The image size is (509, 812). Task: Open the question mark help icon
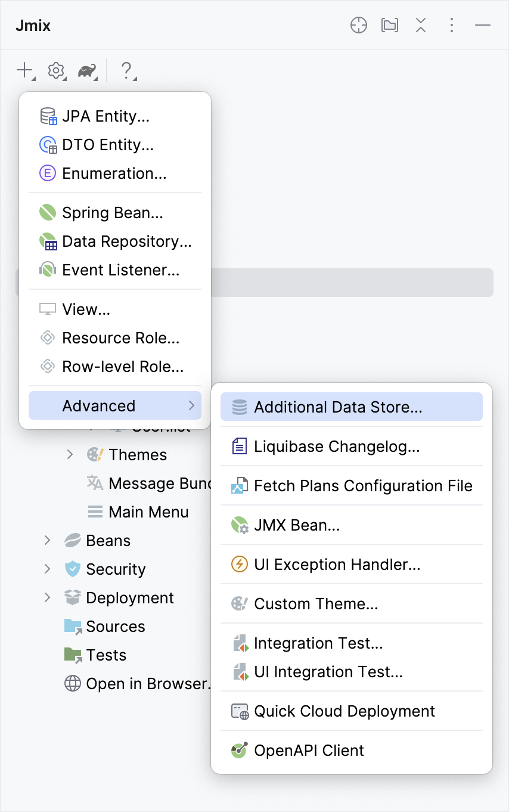126,71
